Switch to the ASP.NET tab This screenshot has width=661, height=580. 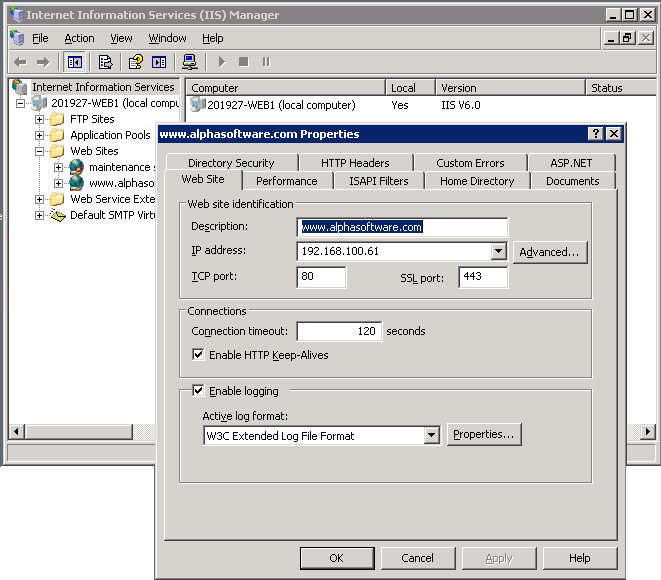571,163
